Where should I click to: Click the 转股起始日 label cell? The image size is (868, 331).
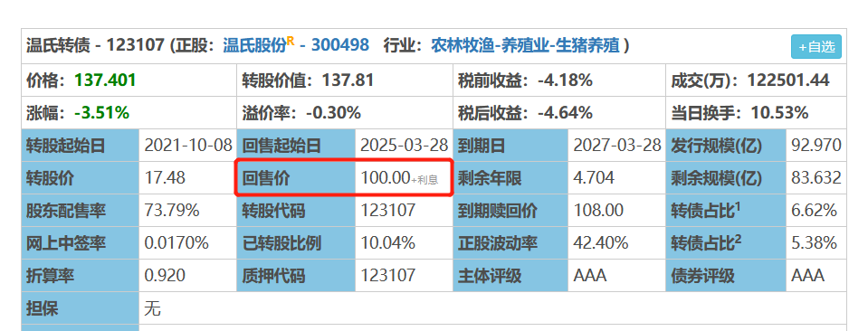point(81,146)
